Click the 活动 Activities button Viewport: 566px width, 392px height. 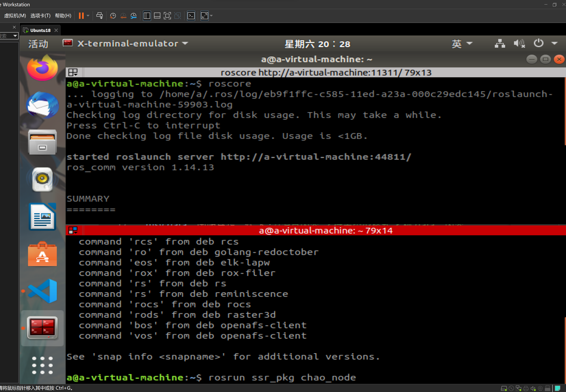pos(38,44)
